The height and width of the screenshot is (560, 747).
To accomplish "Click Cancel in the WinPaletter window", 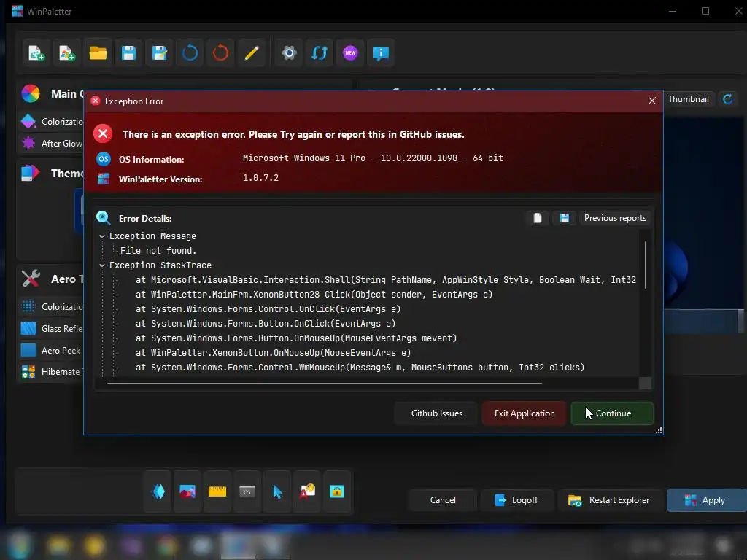I will 443,500.
